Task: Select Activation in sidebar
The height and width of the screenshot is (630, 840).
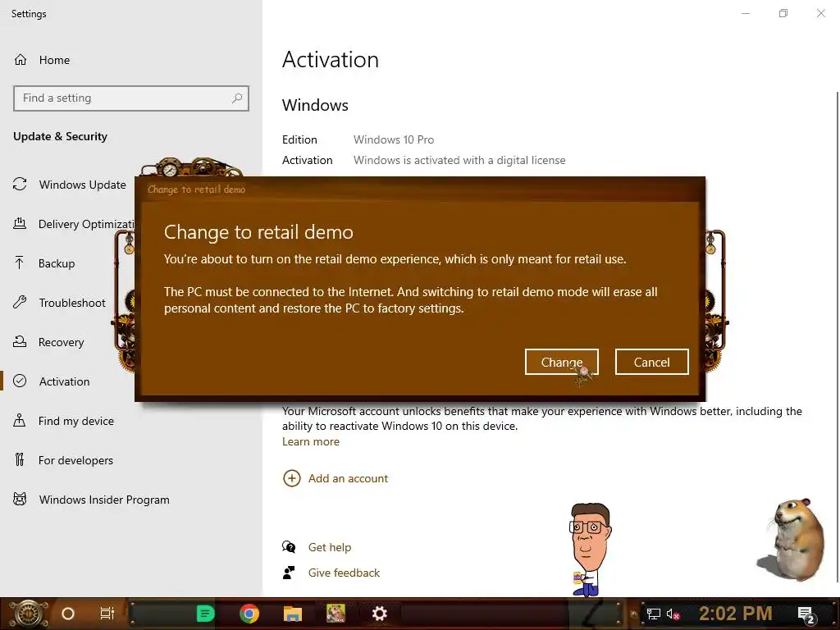Action: 64,381
